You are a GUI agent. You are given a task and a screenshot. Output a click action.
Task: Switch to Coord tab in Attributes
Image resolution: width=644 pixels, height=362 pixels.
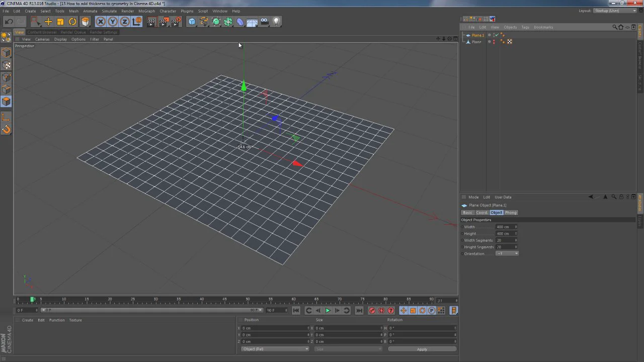[482, 213]
